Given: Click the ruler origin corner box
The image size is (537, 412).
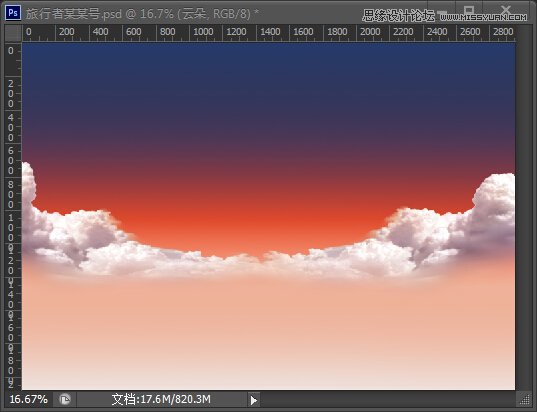Looking at the screenshot, I should 13,33.
